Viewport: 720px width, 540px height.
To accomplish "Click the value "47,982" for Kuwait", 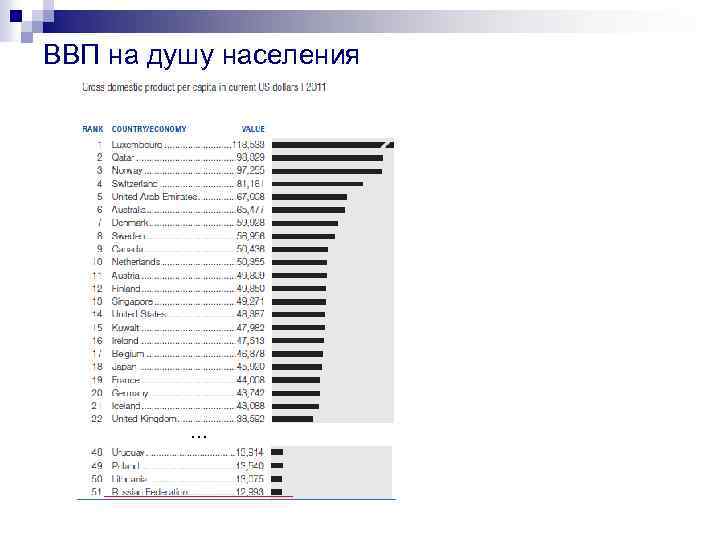I will (250, 327).
